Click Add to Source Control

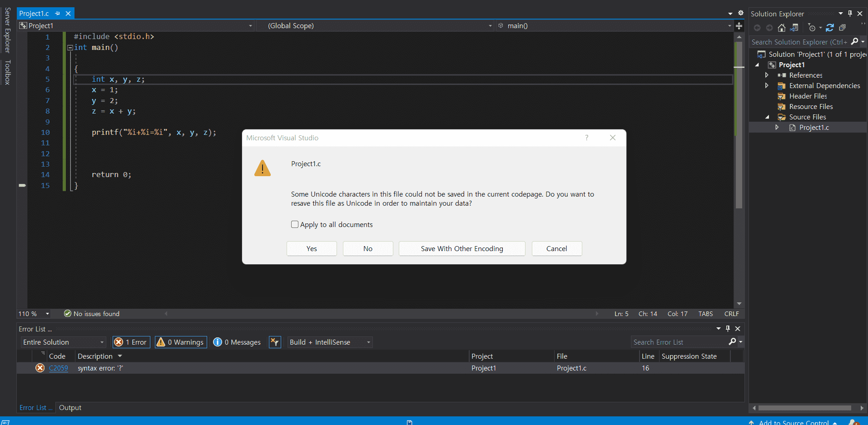[794, 422]
